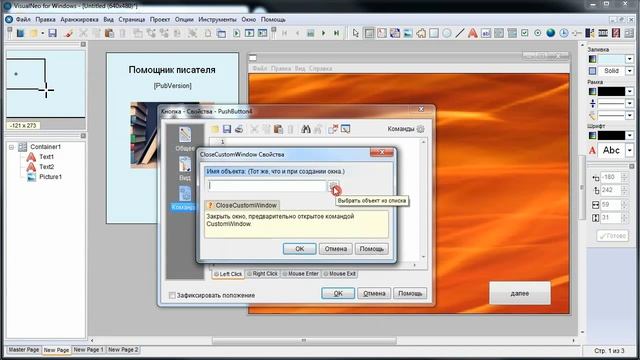The width and height of the screenshot is (640, 360).
Task: Switch to the Mouse Exit action tab
Action: pyautogui.click(x=340, y=274)
